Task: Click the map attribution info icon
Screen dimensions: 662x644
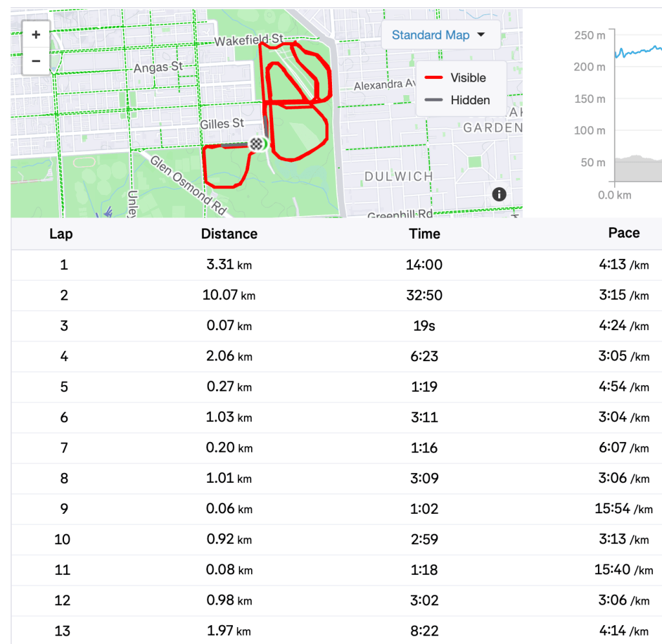Action: 499,194
